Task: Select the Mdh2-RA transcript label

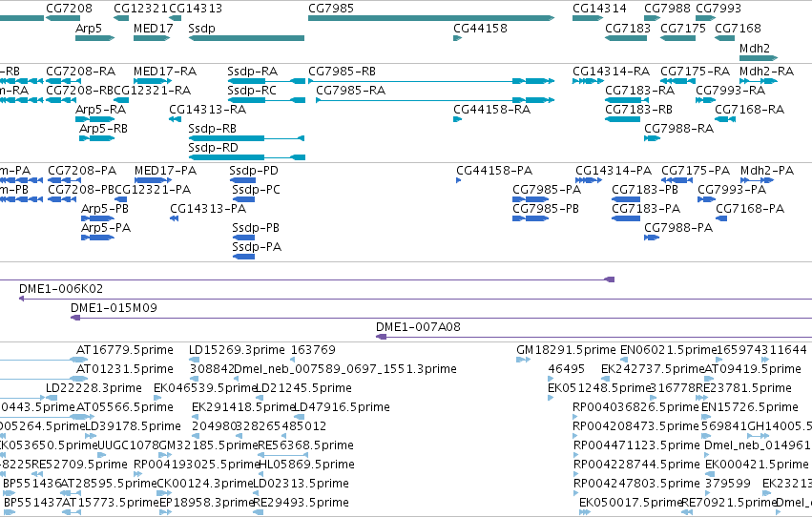Action: pyautogui.click(x=766, y=71)
